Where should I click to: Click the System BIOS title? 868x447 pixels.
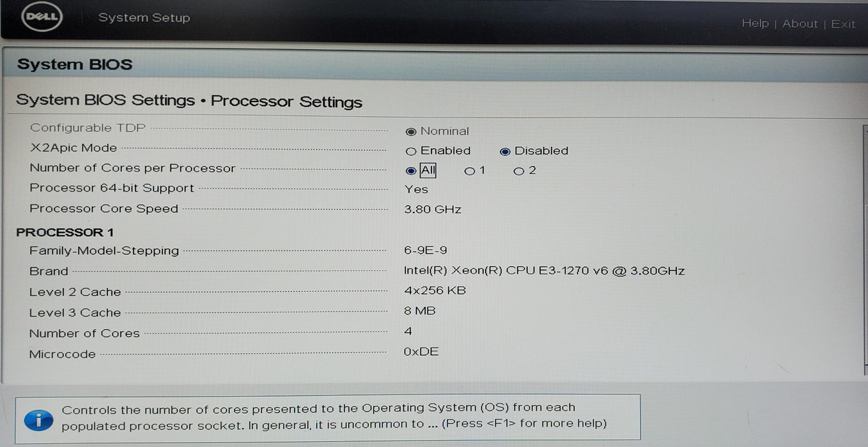click(75, 64)
